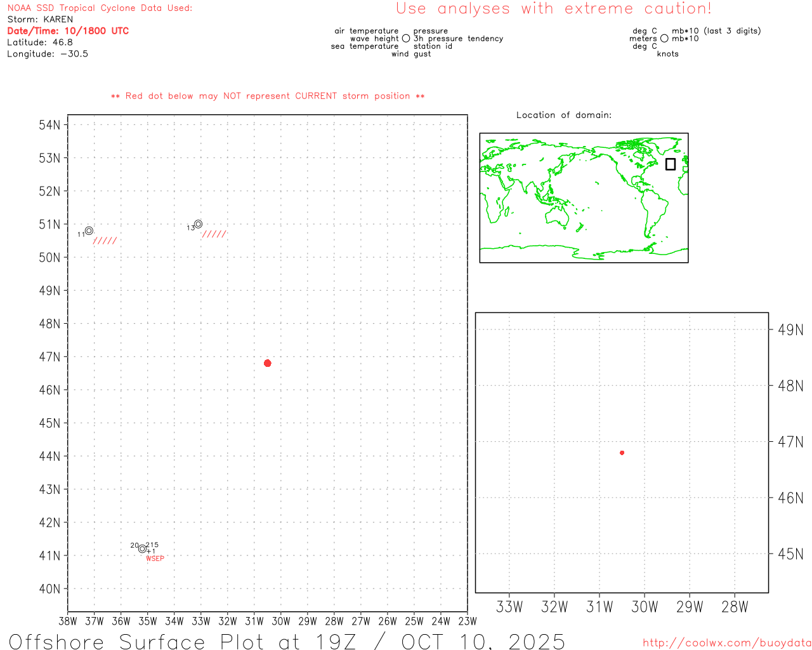The height and width of the screenshot is (650, 812).
Task: Click the legend circle beside 'wave height'
Action: point(406,38)
